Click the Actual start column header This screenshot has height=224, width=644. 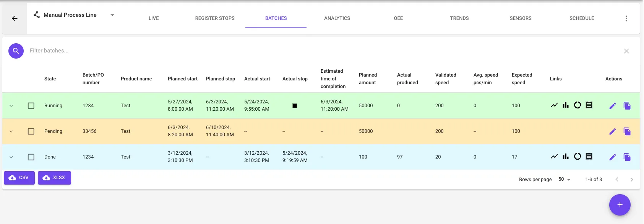257,79
